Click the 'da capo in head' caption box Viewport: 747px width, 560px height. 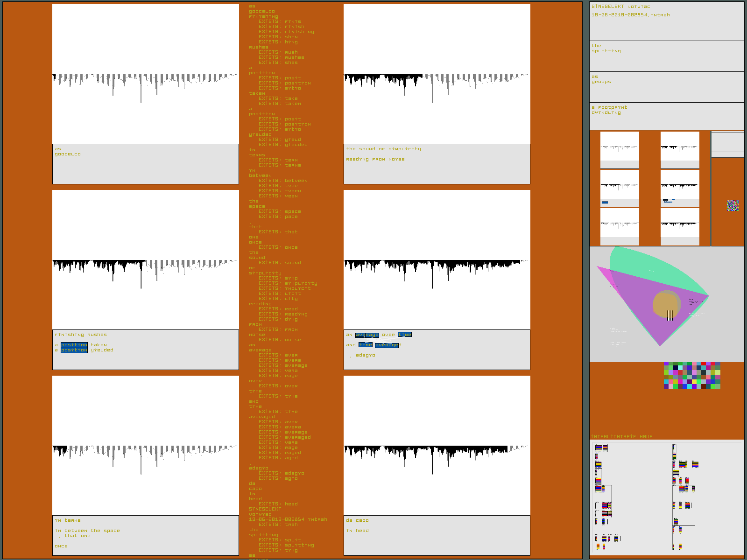tap(437, 535)
